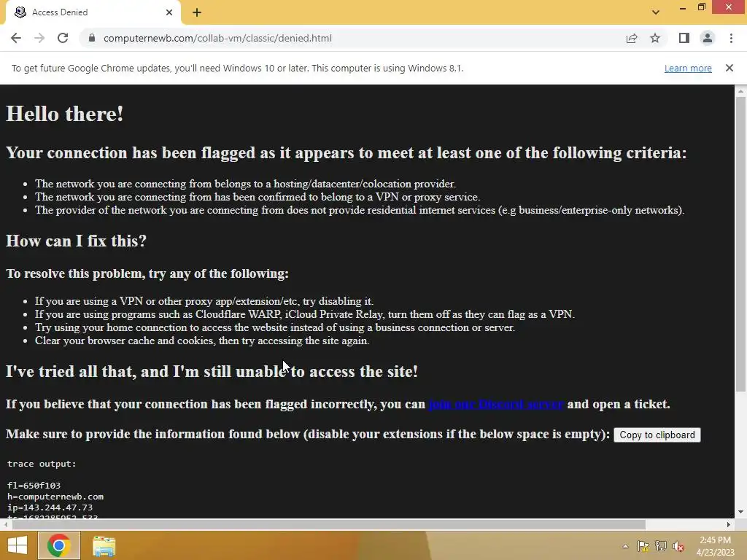
Task: Click the 'trace output:' label
Action: (42, 464)
